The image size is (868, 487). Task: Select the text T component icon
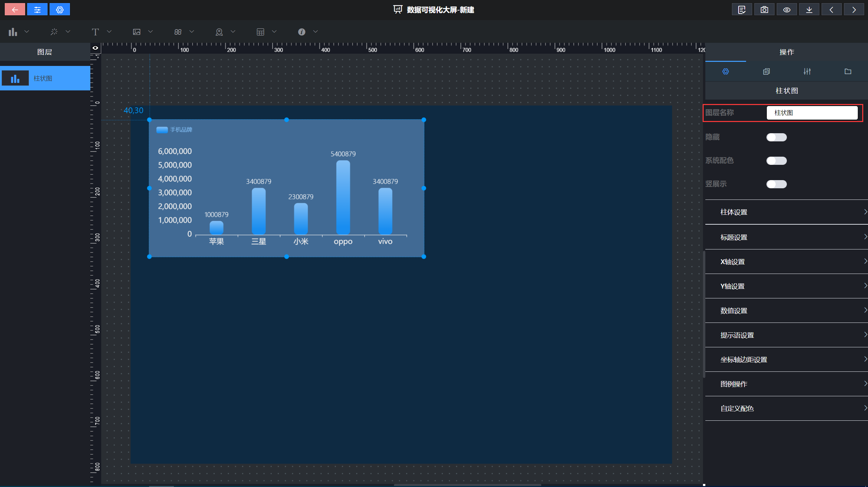[95, 32]
